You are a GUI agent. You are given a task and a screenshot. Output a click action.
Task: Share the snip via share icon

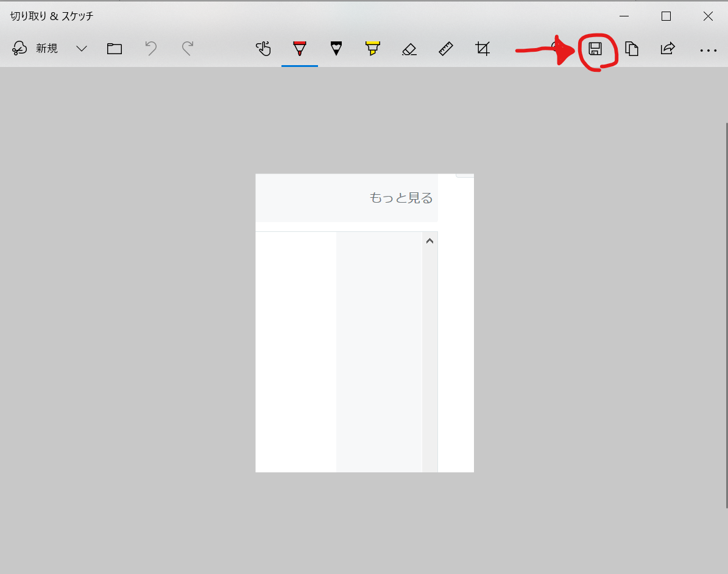(668, 49)
